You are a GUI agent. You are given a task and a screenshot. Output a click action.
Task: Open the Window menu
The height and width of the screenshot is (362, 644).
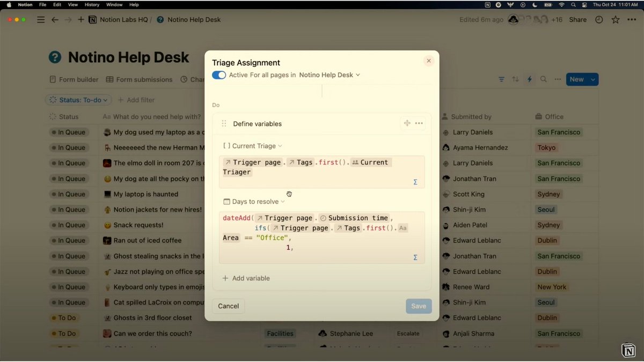click(x=114, y=5)
